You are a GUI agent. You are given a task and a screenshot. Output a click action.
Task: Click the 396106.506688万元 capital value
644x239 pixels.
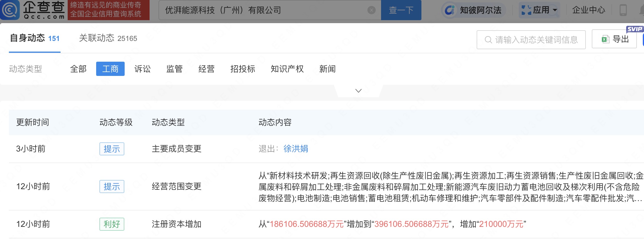tap(411, 224)
